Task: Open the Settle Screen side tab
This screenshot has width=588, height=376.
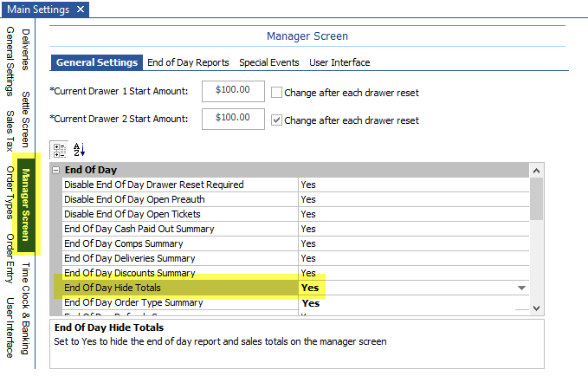Action: pos(25,119)
